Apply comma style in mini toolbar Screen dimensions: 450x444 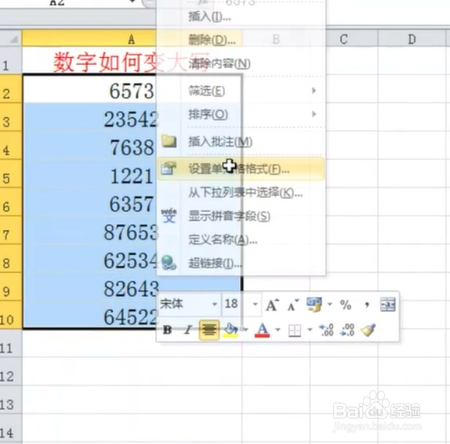(x=367, y=305)
